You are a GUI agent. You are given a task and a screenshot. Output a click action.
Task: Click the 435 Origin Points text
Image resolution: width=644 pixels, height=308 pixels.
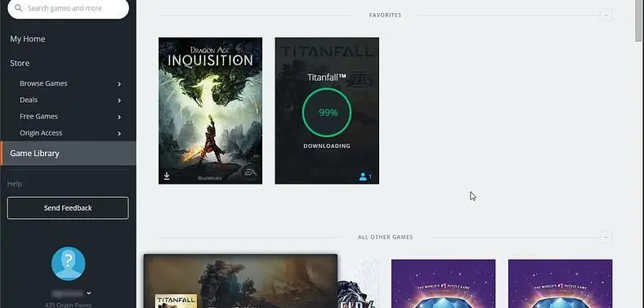coord(68,305)
